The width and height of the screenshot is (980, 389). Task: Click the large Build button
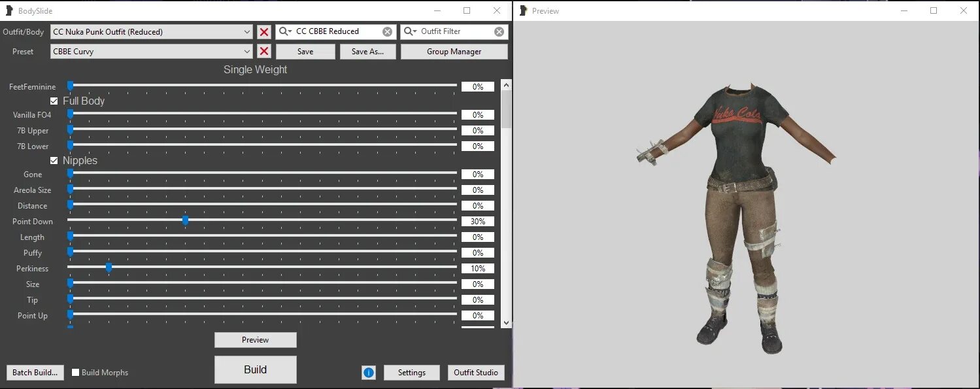tap(256, 369)
